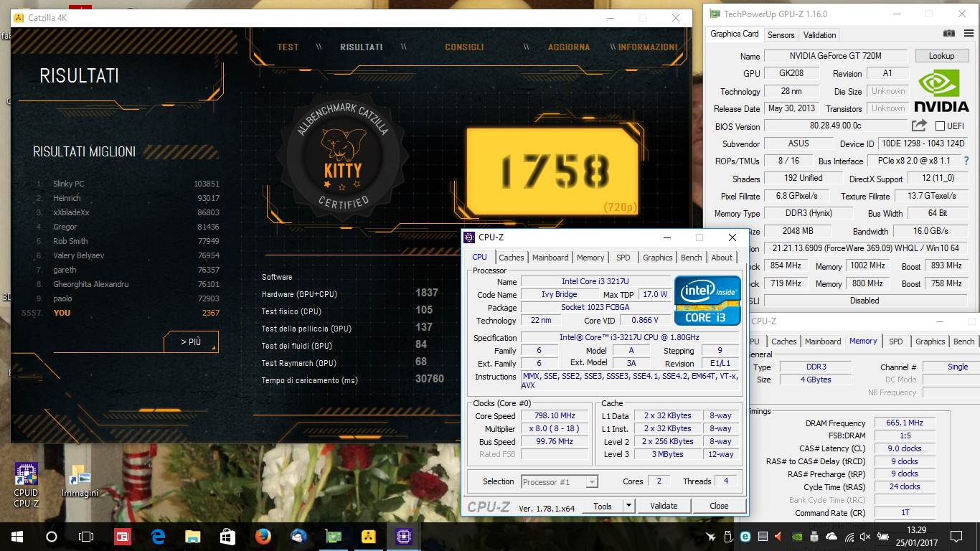Open File Explorer from the taskbar
This screenshot has width=980, height=551.
pyautogui.click(x=193, y=536)
